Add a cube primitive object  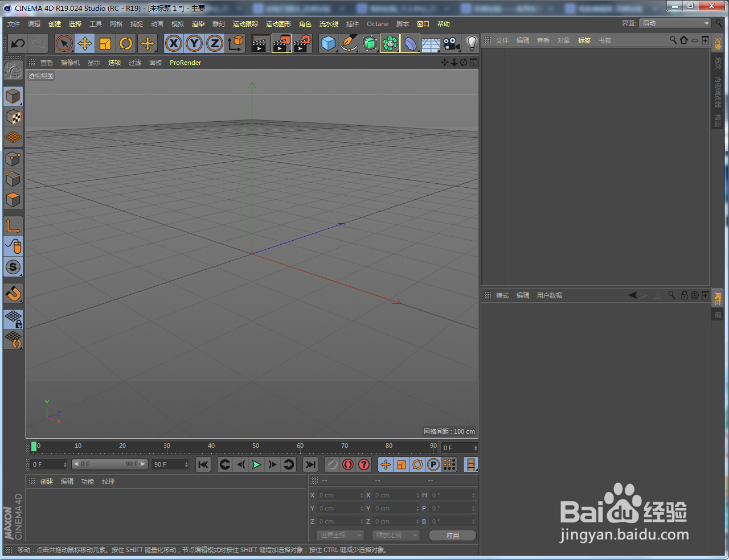click(329, 44)
